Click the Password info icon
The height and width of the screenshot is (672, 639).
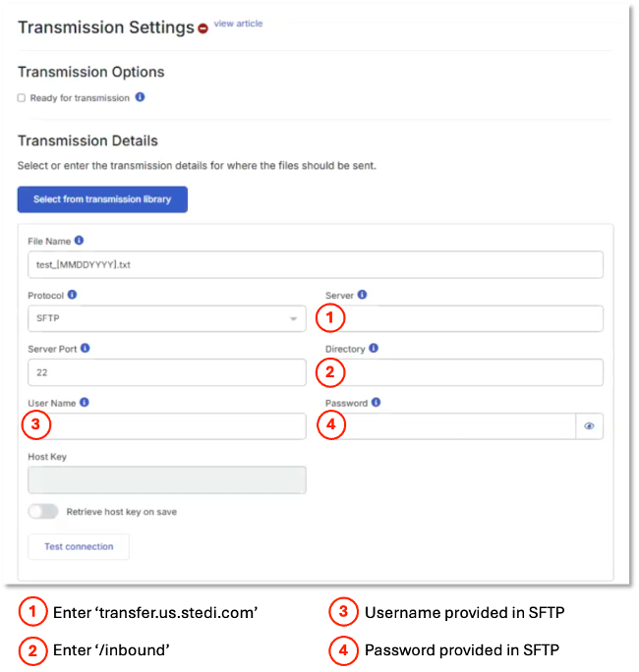(376, 403)
